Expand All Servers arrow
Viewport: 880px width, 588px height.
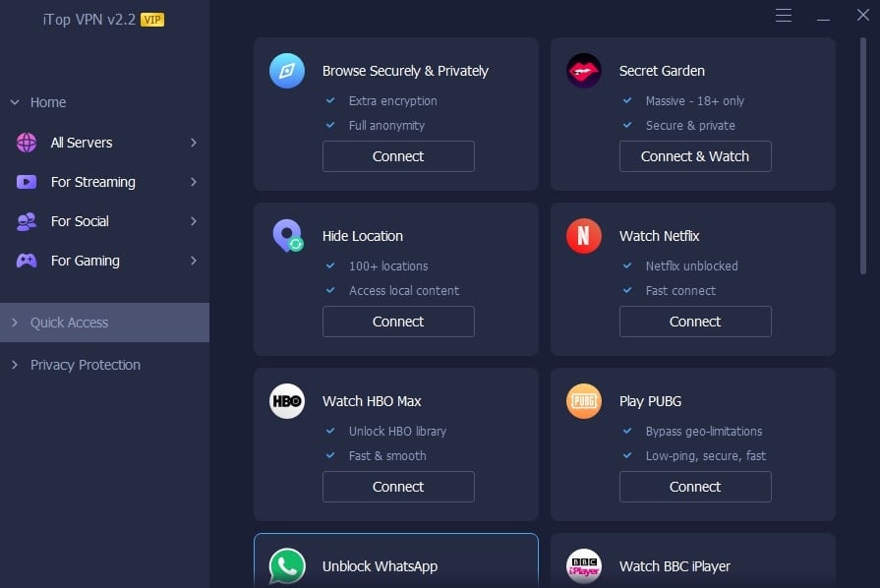coord(193,143)
